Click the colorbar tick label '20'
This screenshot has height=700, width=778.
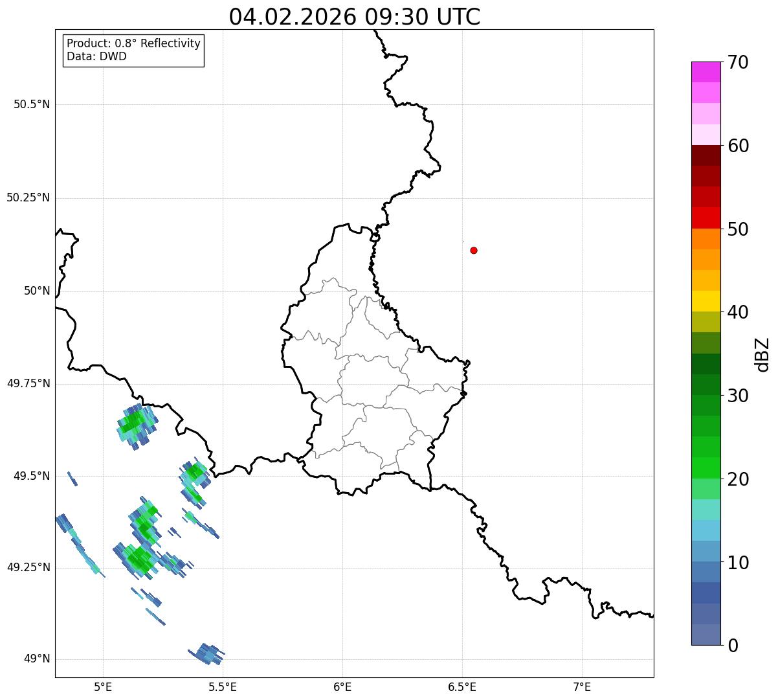point(738,479)
